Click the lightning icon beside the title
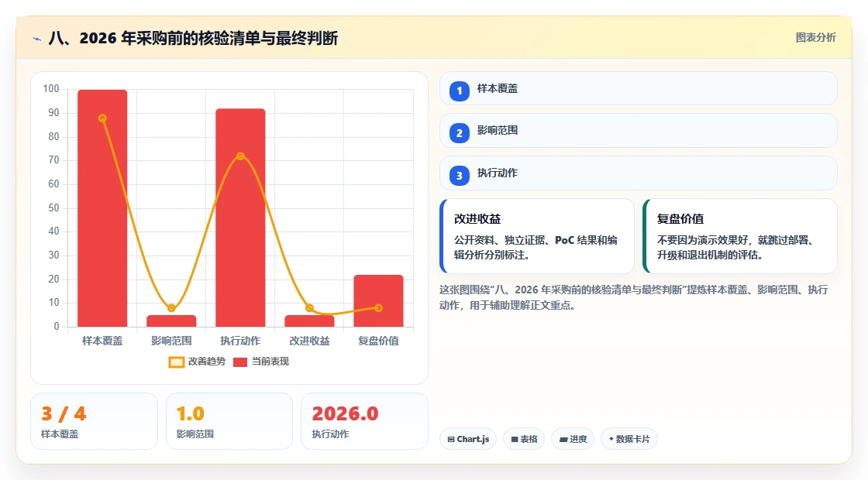 (x=37, y=39)
